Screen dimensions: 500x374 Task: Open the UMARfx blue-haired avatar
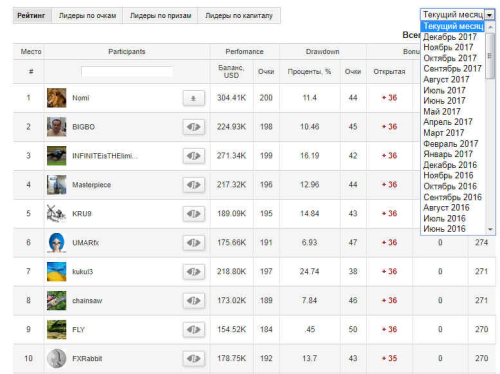pos(56,243)
